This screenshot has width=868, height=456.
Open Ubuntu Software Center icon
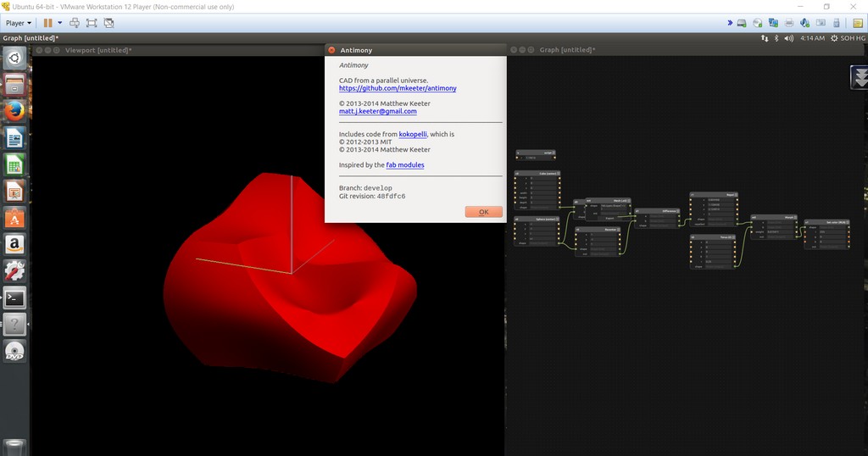click(15, 218)
